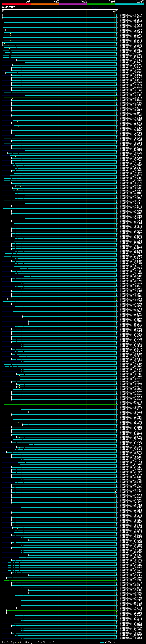Viewport: 146px width, 644px height.
Task: Select hit label UniRef100_Q93WL4
Action: pos(131,32)
